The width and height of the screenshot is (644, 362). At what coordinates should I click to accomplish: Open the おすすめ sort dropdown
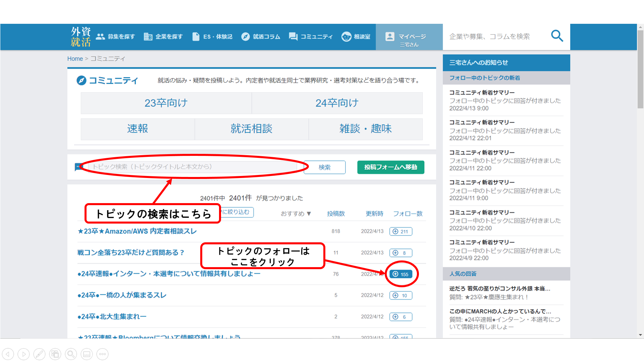click(296, 214)
